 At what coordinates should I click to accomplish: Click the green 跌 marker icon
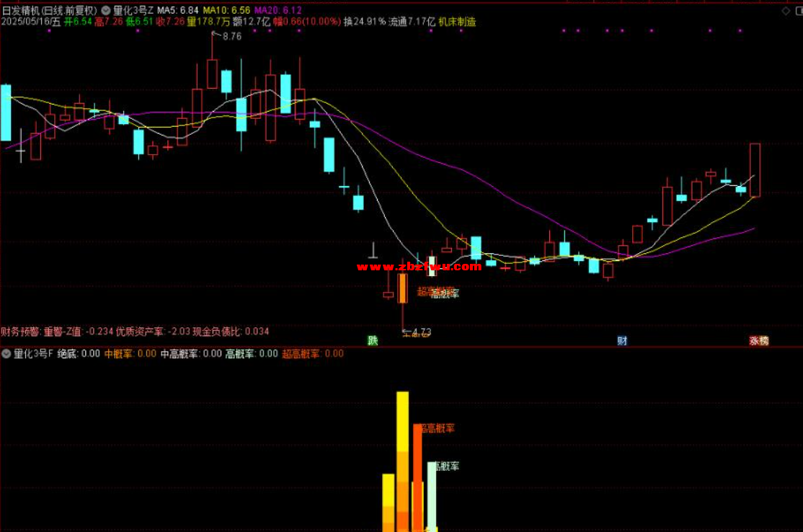pos(373,340)
